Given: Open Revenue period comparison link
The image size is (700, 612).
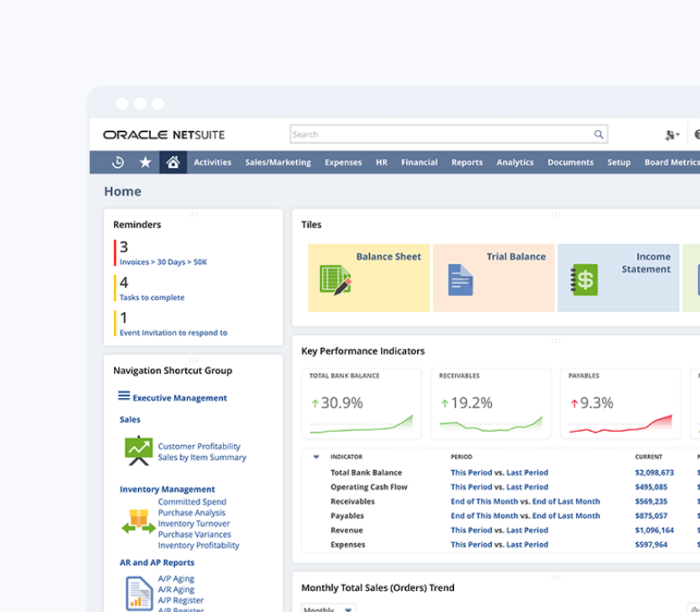Looking at the screenshot, I should pos(499,530).
